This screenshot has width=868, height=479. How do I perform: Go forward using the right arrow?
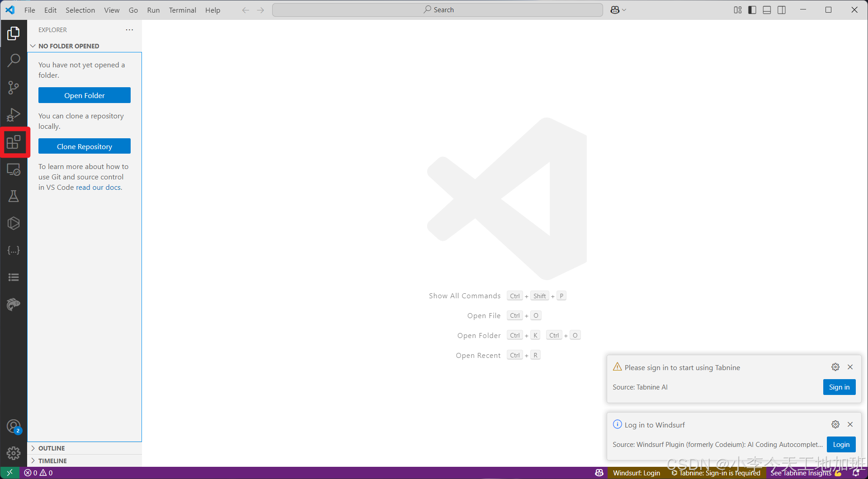click(260, 10)
